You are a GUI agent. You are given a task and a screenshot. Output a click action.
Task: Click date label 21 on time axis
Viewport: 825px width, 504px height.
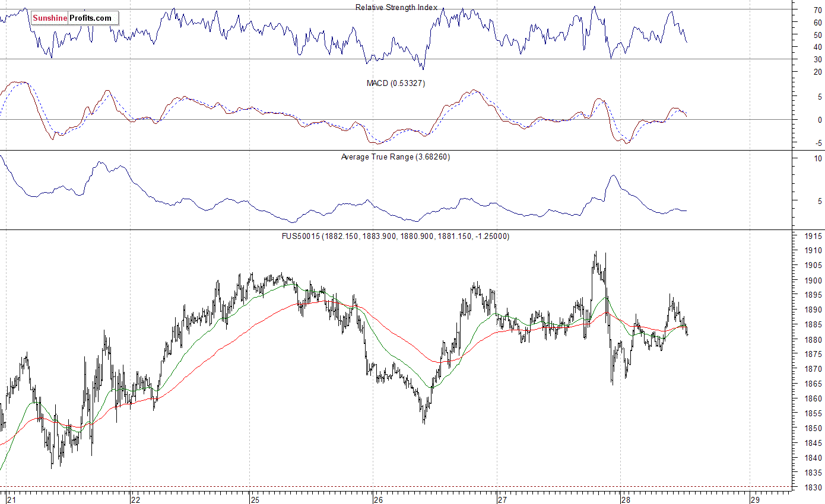click(11, 499)
